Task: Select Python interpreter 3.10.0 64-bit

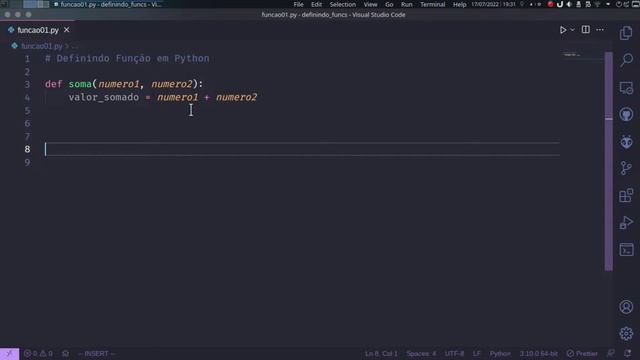Action: 538,353
